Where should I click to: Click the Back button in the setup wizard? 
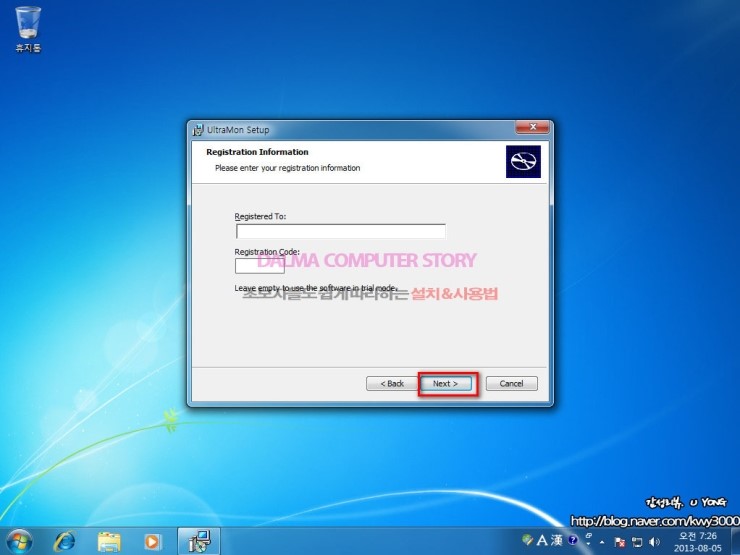[391, 383]
